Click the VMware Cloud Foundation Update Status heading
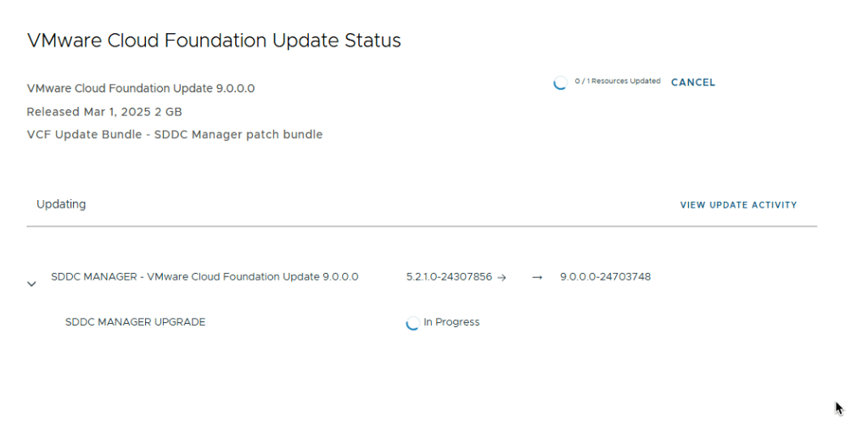 pos(214,40)
